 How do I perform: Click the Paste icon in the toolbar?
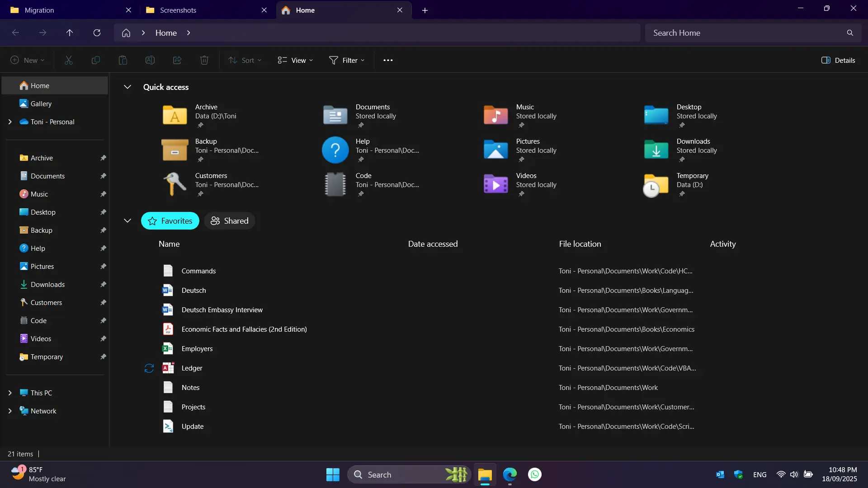(123, 60)
